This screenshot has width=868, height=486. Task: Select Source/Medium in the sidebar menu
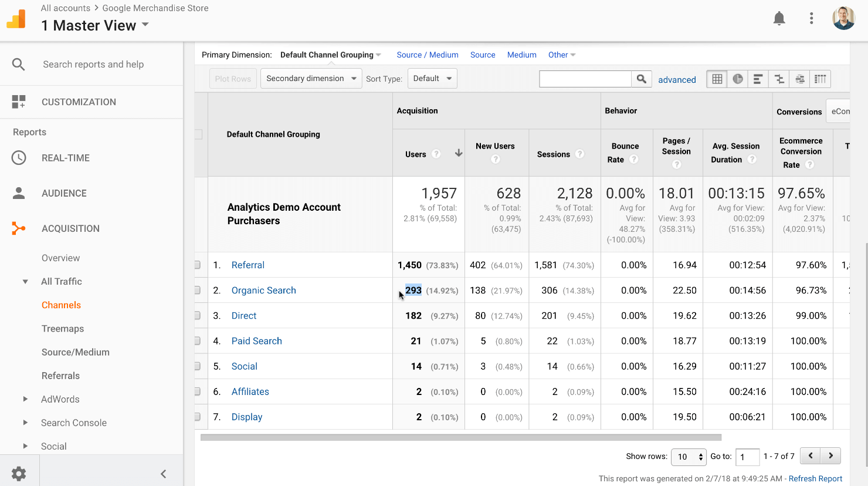(x=75, y=352)
